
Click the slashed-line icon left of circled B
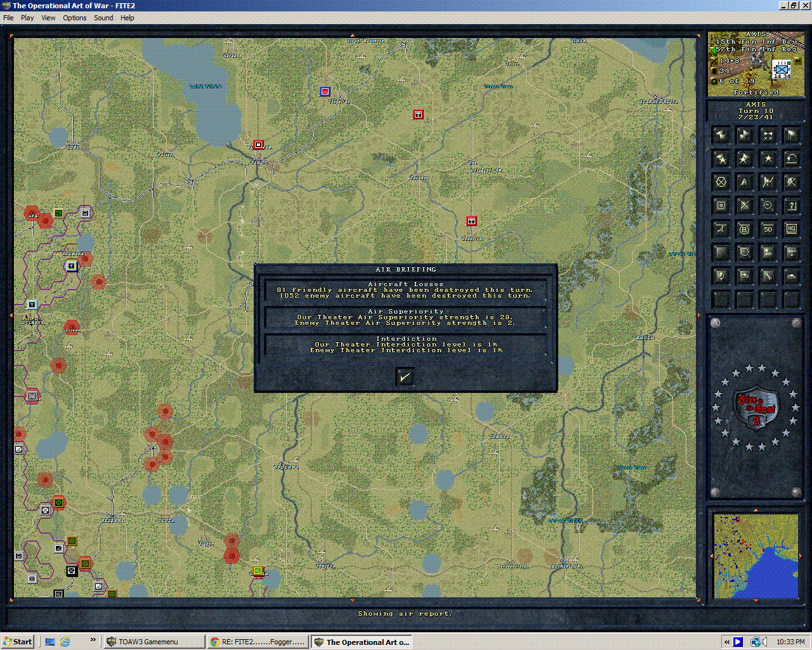[x=721, y=229]
